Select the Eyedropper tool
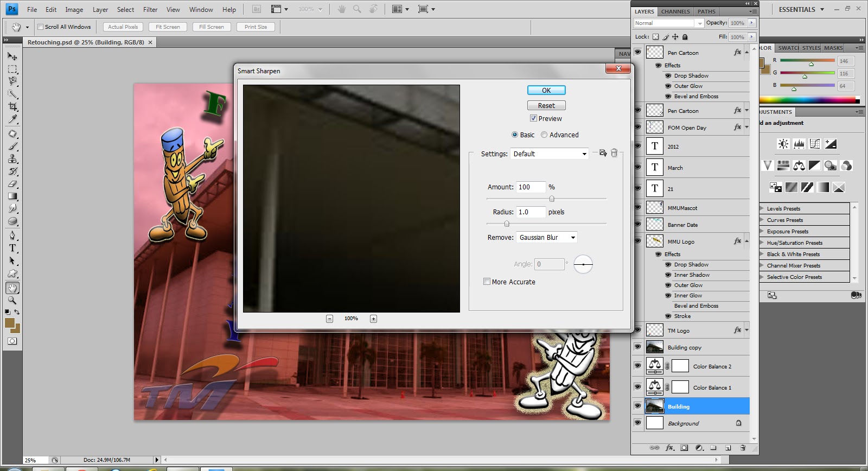The height and width of the screenshot is (471, 868). (x=12, y=119)
